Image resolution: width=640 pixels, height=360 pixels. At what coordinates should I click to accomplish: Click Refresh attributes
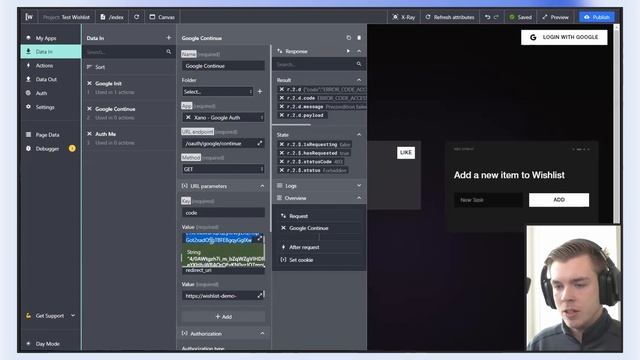click(450, 17)
